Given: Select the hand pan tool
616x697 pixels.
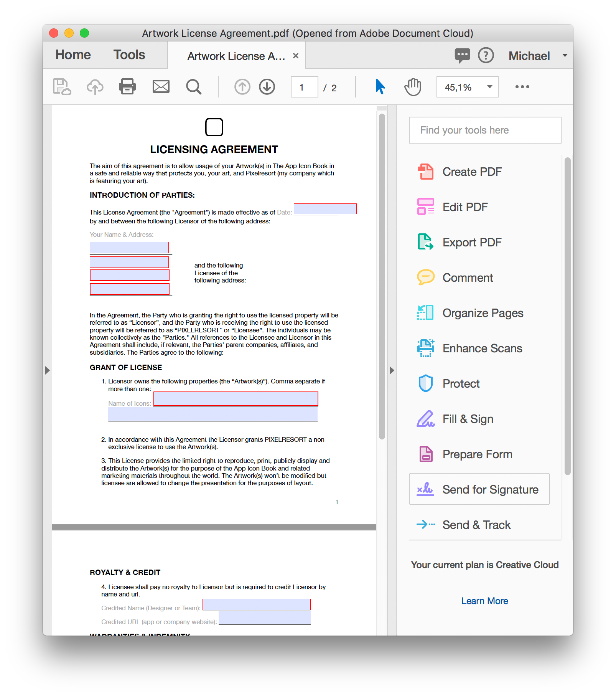Looking at the screenshot, I should tap(413, 87).
